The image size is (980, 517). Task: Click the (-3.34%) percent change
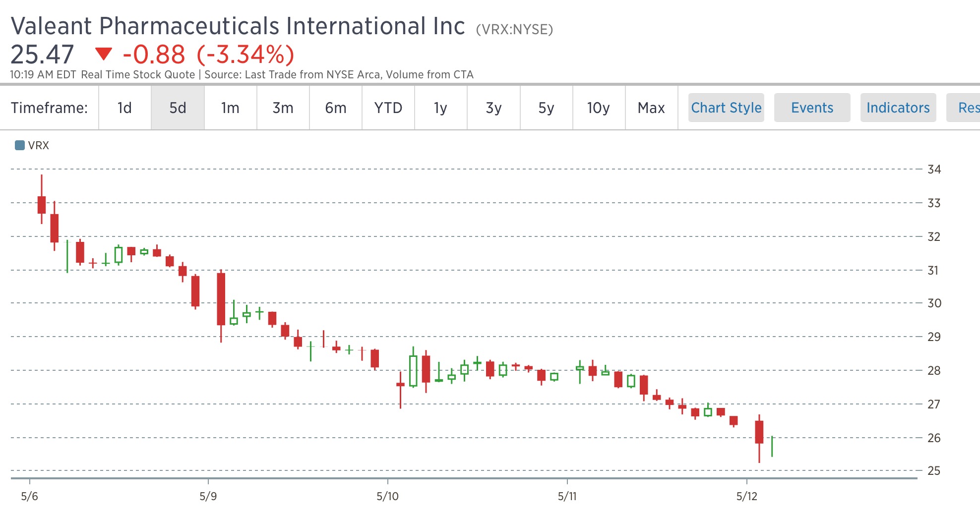(245, 55)
